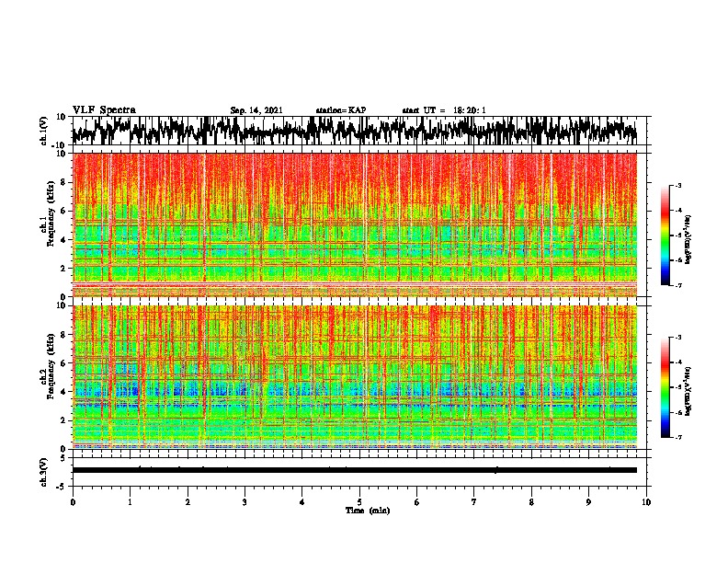Click time axis tick label "1"

pos(130,502)
